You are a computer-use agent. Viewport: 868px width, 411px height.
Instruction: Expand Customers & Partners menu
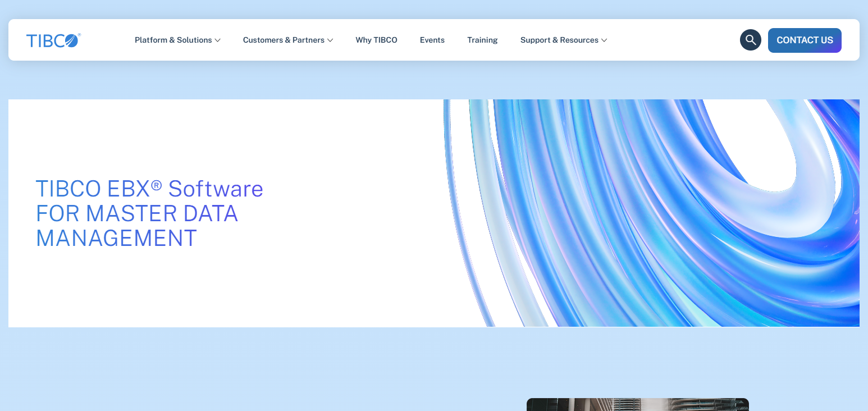[x=288, y=40]
